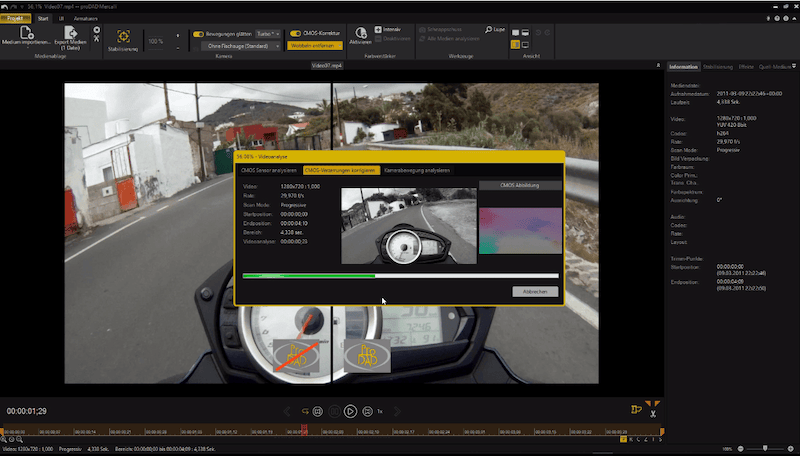Image resolution: width=800 pixels, height=456 pixels.
Task: Click the Abbrechen button
Action: click(x=534, y=291)
